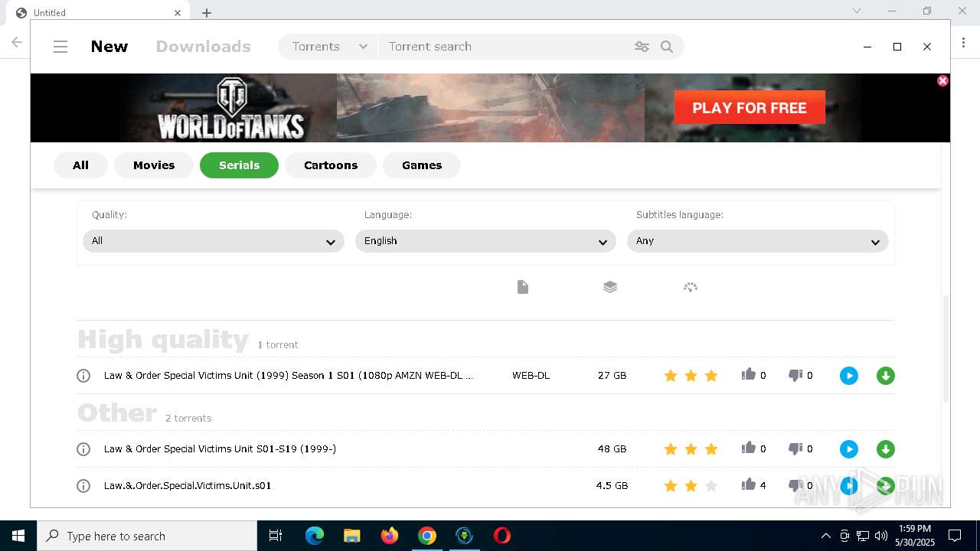
Task: Open the browser tab search chevron
Action: tap(857, 11)
